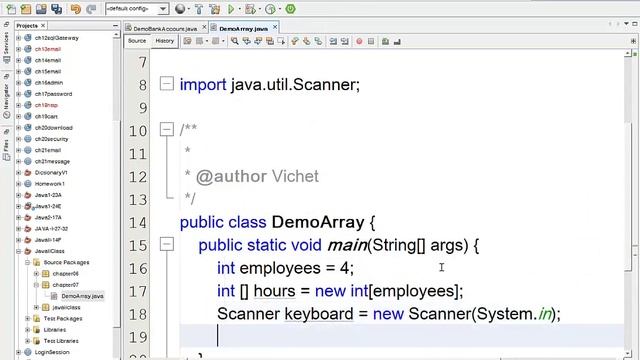Open the dropdown arrow beside Run Project
This screenshot has height=360, width=640.
coord(239,9)
